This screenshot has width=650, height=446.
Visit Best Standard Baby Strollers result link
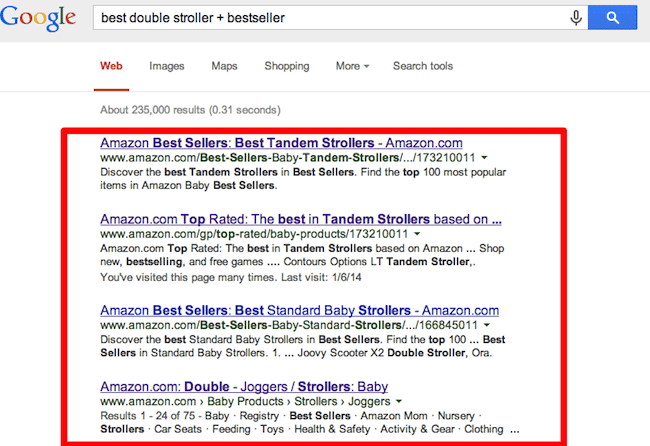(299, 311)
